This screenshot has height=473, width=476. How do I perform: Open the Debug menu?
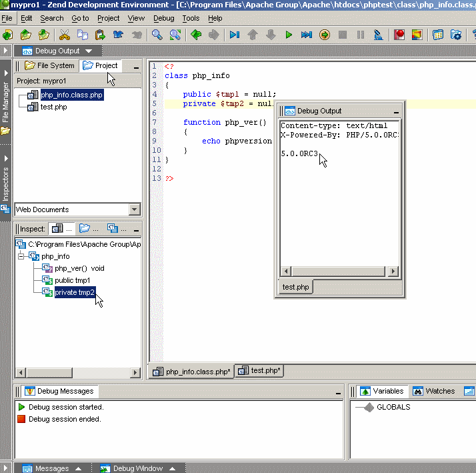(x=163, y=18)
